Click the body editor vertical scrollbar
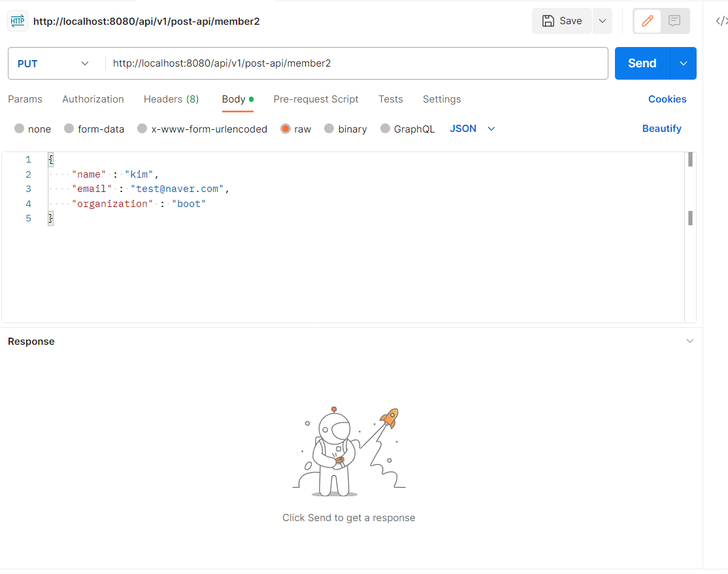 690,236
